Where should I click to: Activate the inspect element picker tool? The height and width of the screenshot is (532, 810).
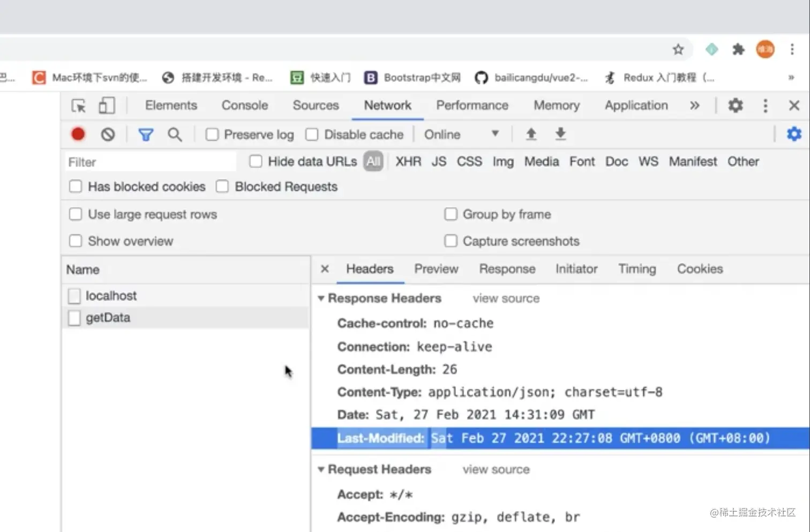click(79, 105)
